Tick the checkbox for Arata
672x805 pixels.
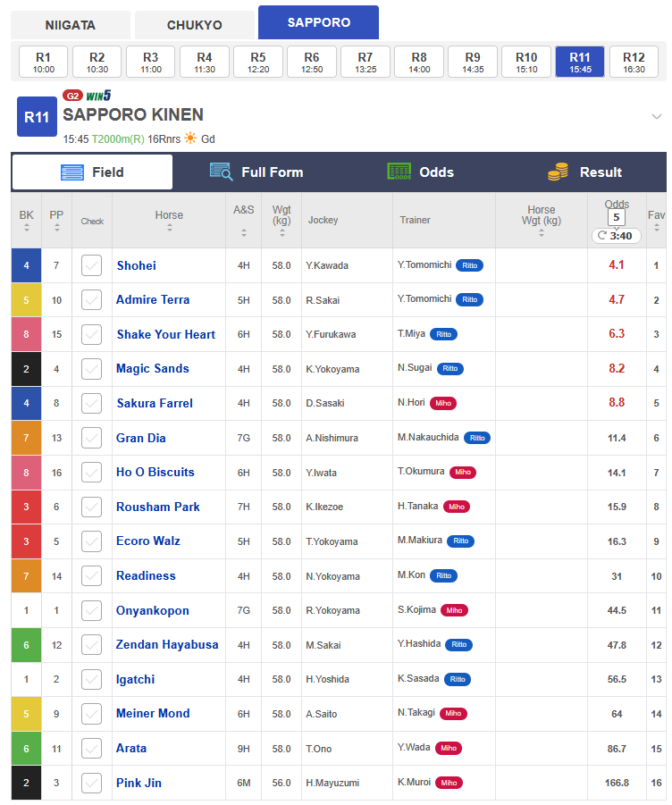(x=91, y=749)
